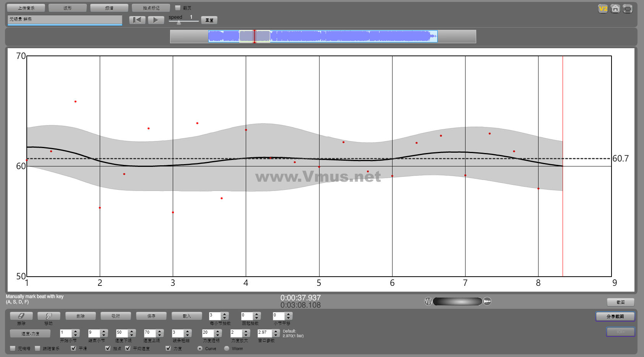
Task: Select the move (移动) tool
Action: 49,316
